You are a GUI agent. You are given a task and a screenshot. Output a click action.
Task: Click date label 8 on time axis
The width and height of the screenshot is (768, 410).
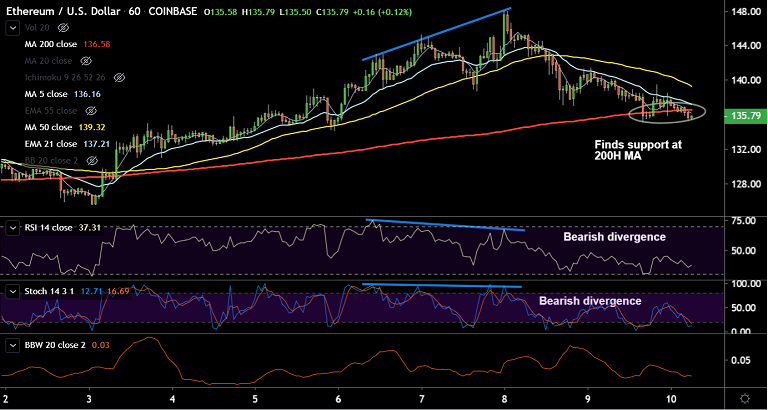(x=504, y=398)
